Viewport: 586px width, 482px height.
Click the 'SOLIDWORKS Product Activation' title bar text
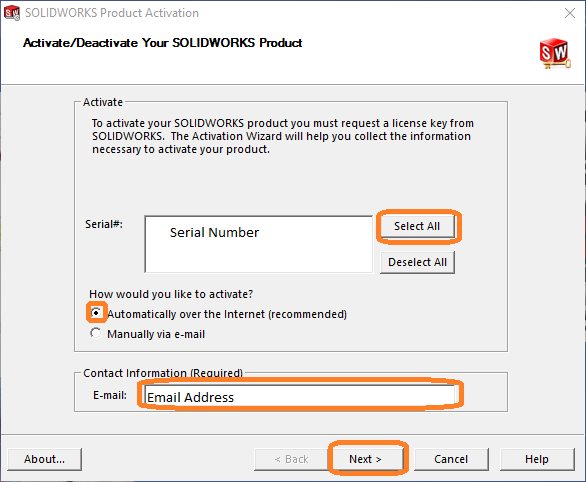112,13
